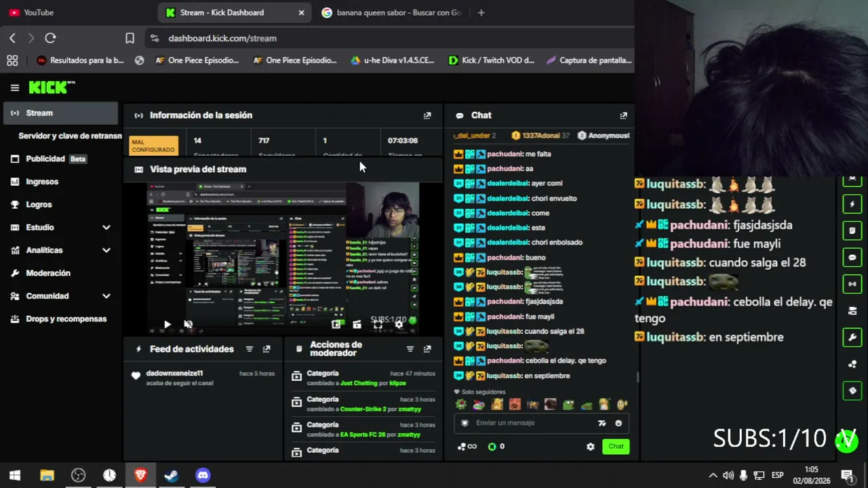
Task: Click the stream preview thumbnail
Action: (283, 258)
